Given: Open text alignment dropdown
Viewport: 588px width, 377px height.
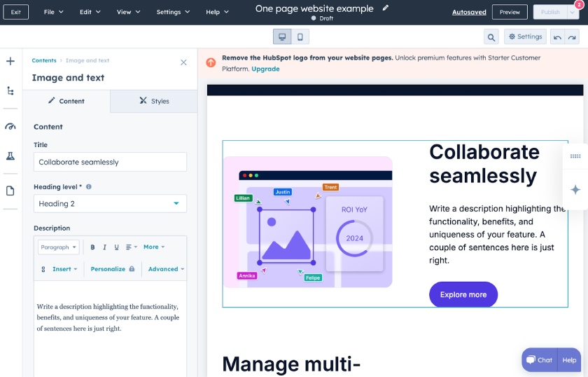Looking at the screenshot, I should pyautogui.click(x=132, y=247).
